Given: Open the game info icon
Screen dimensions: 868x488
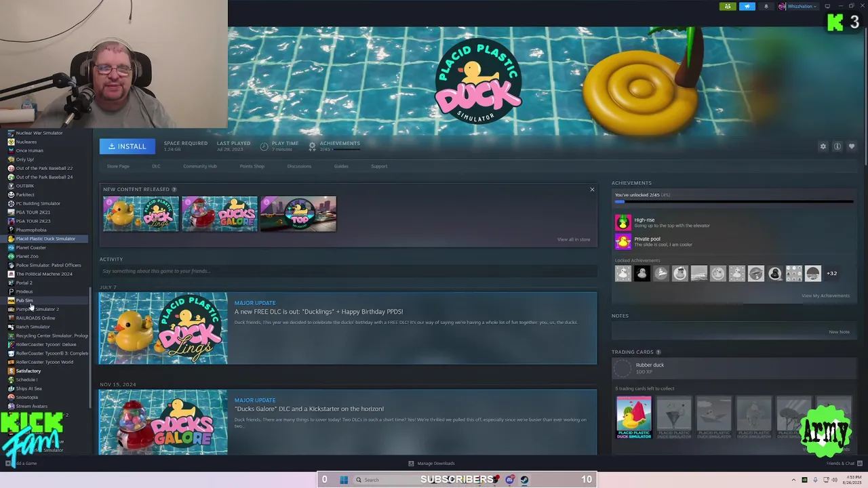Looking at the screenshot, I should coord(837,146).
